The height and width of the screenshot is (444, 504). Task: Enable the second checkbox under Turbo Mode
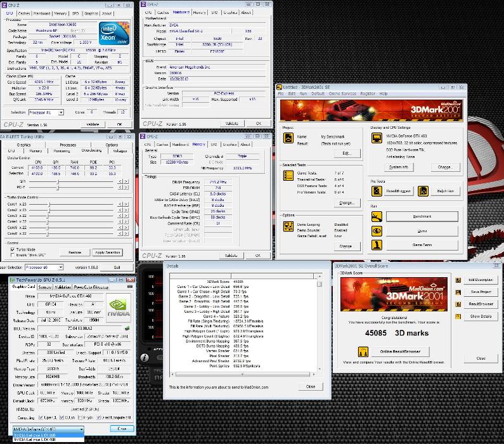tap(13, 255)
